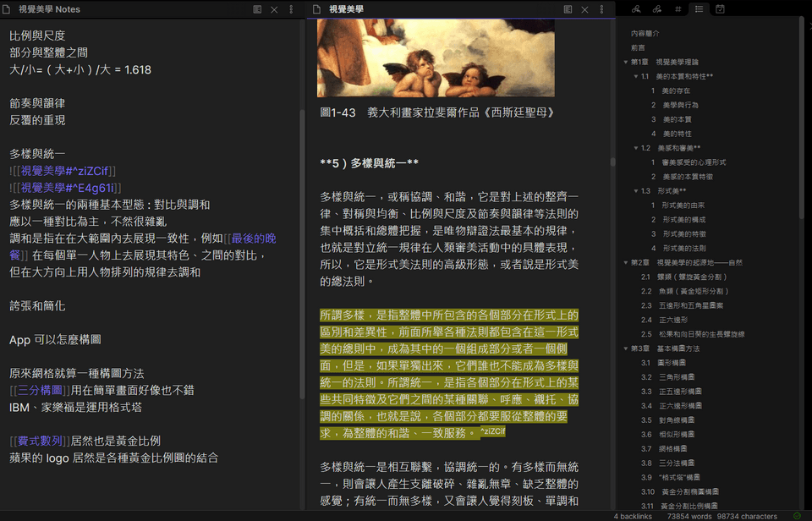Open more options in 視覺美學 Notes pane

pyautogui.click(x=291, y=9)
